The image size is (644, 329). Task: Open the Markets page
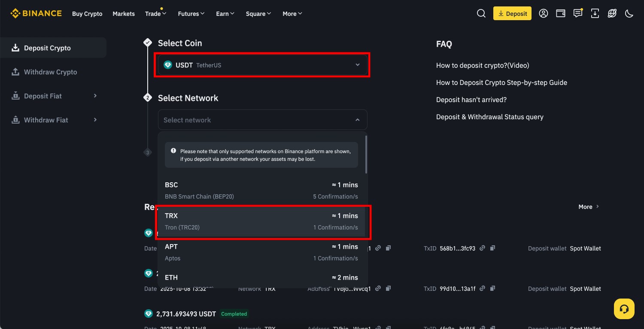[124, 14]
